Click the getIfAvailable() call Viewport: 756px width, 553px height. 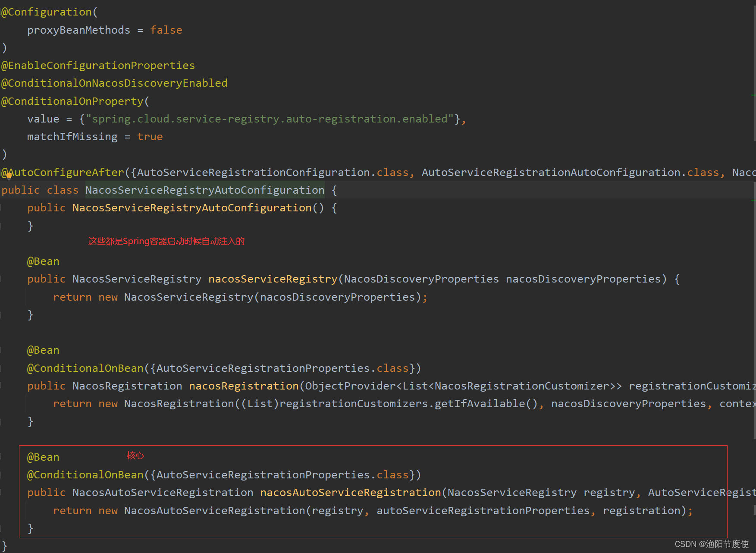(486, 404)
